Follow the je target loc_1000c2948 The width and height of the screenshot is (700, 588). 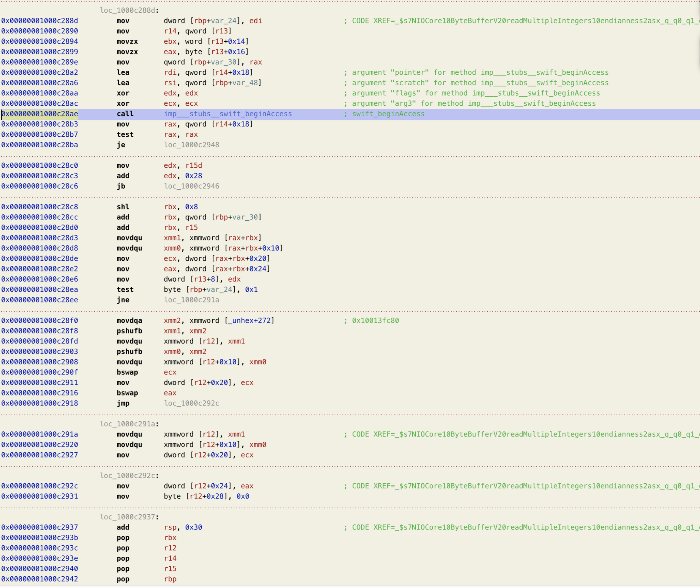191,145
